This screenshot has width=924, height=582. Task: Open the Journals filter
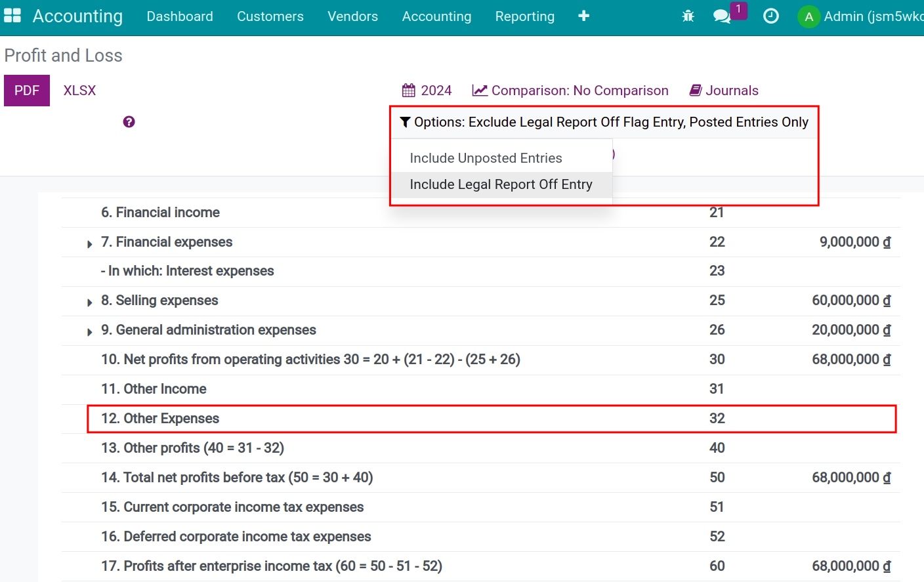tap(724, 91)
